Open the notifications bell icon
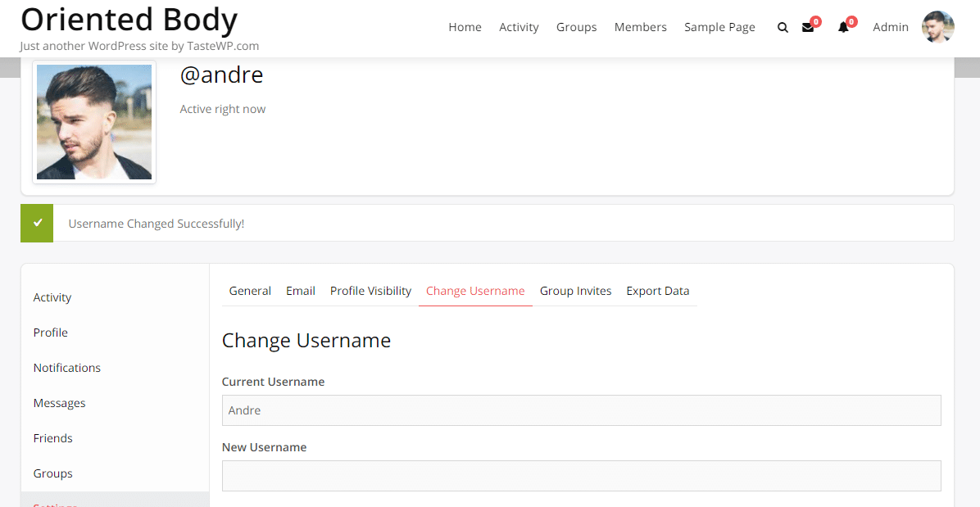The width and height of the screenshot is (980, 507). coord(844,27)
